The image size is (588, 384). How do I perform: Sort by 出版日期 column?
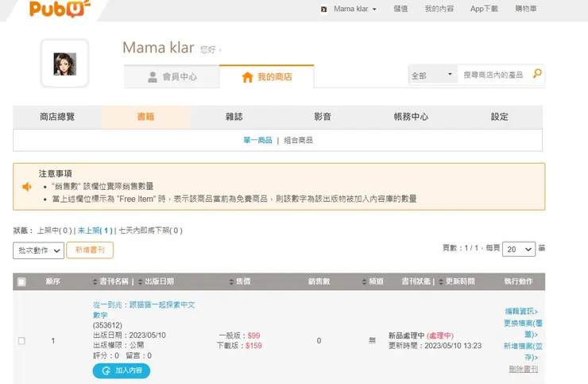point(156,281)
